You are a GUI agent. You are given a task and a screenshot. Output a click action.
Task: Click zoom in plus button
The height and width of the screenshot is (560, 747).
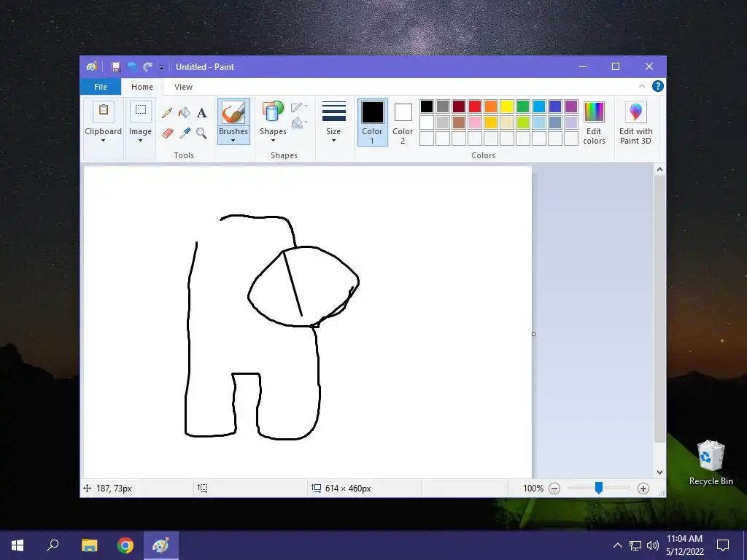pyautogui.click(x=643, y=489)
